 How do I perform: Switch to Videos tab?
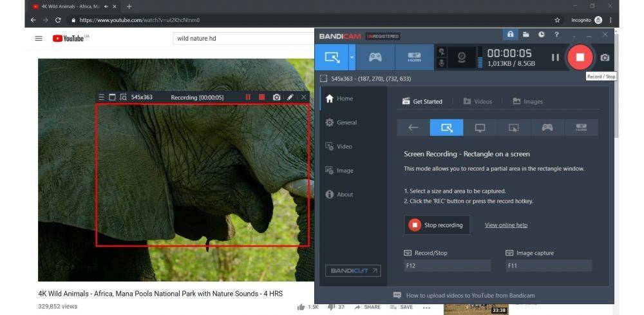[477, 101]
